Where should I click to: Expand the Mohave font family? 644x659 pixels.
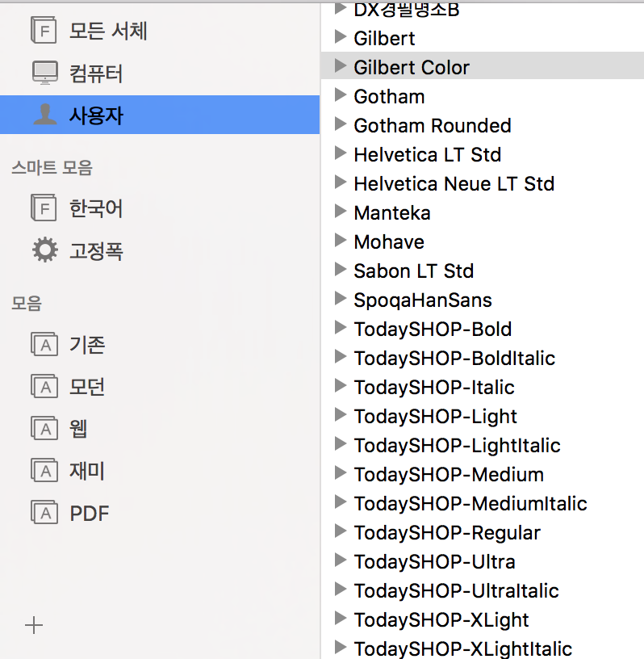coord(341,241)
